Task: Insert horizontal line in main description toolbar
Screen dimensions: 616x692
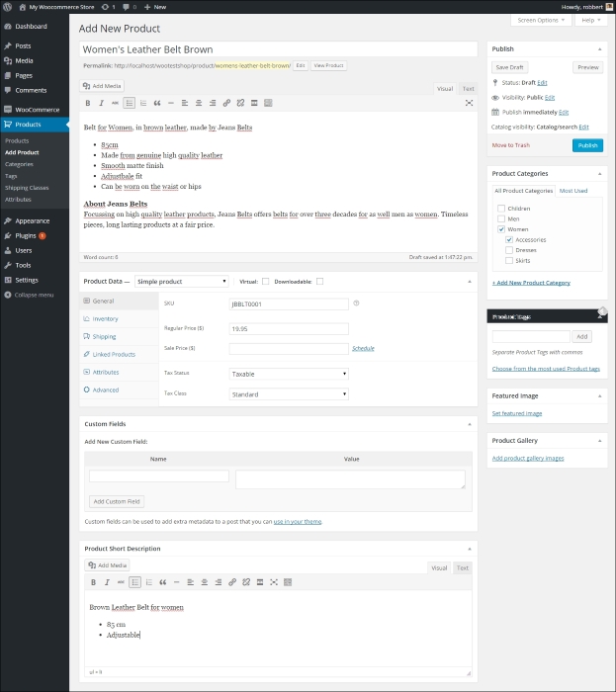Action: coord(171,103)
